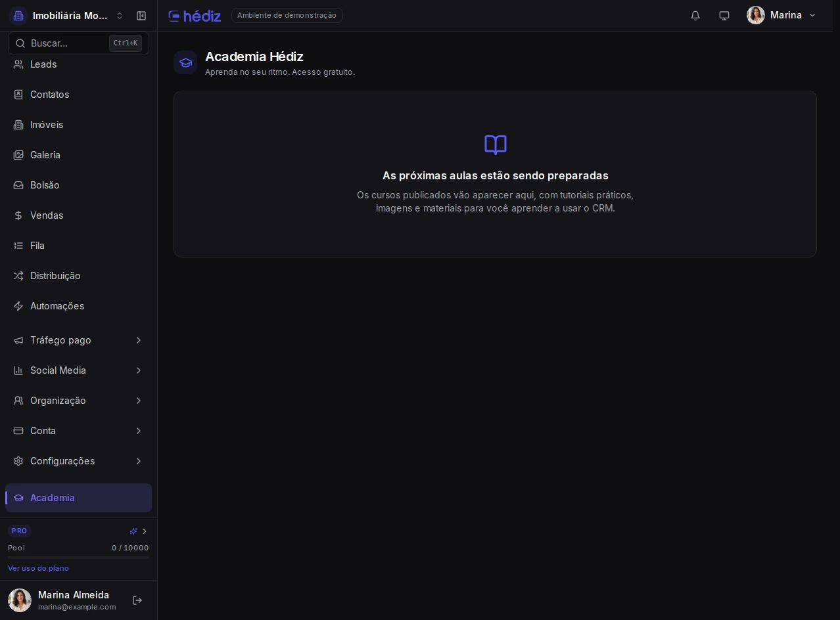
Task: Click the Ver uso do plano link
Action: coord(38,568)
